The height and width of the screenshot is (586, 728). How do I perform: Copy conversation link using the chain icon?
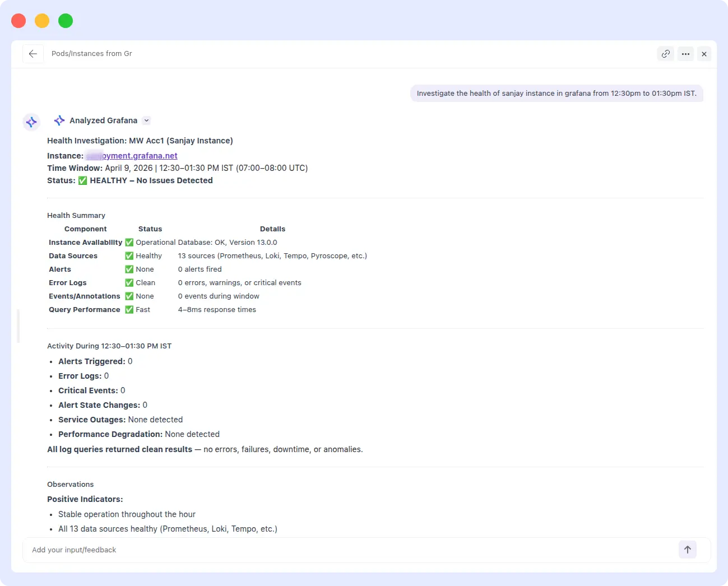(665, 54)
